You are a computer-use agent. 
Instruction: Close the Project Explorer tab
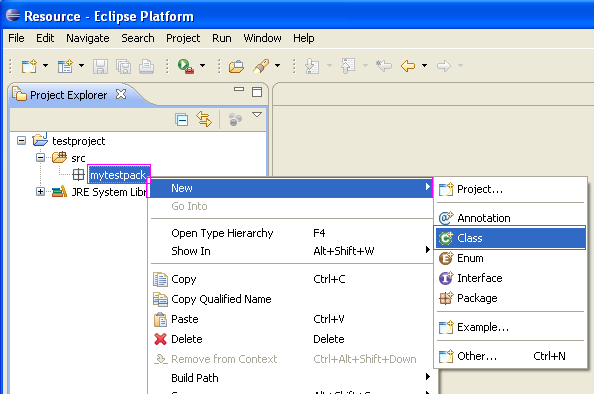pos(121,94)
